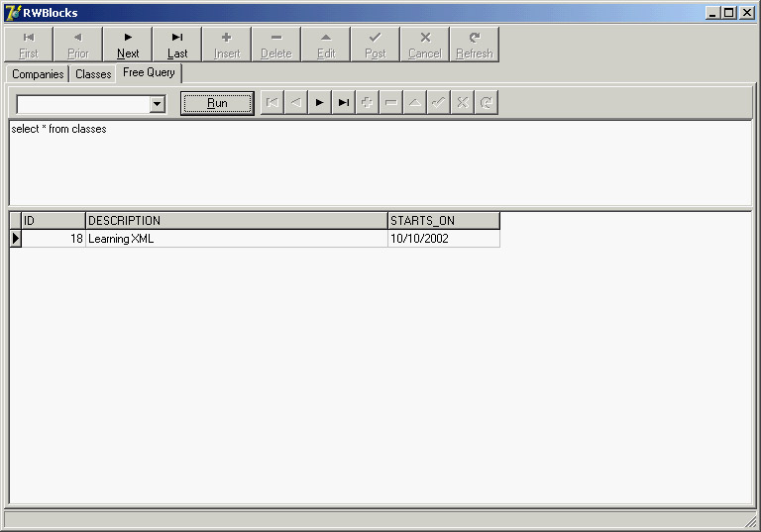Click the STARTS_ON column header
The width and height of the screenshot is (761, 532).
click(x=443, y=221)
